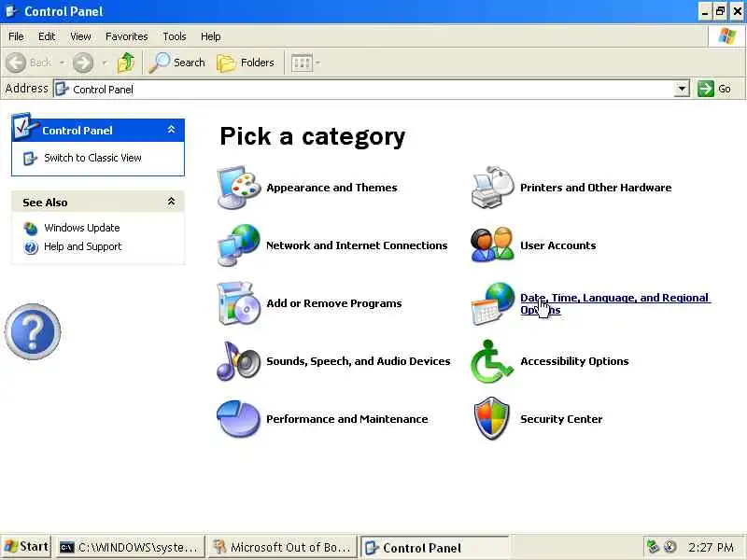Open the File menu
The image size is (747, 560).
click(16, 36)
